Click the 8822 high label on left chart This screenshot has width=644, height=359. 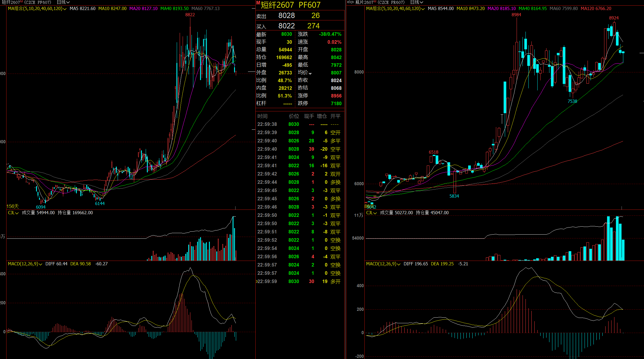point(190,15)
